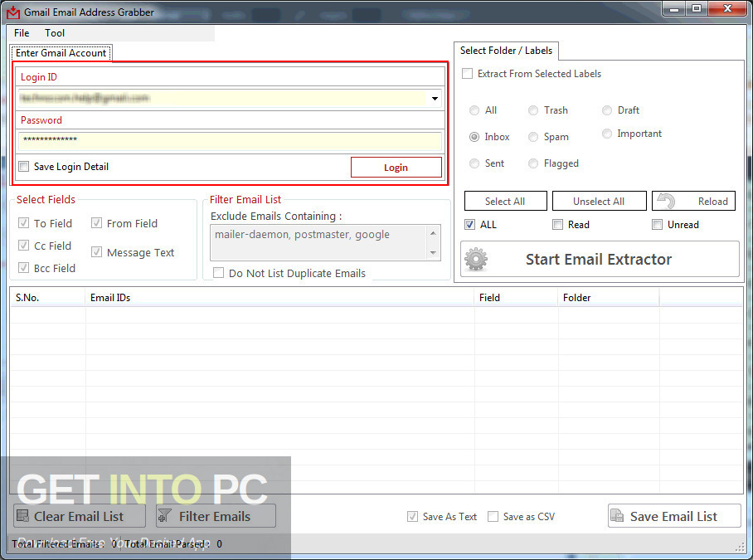Viewport: 753px width, 560px height.
Task: Click the document icon on Save Email List
Action: tap(617, 516)
